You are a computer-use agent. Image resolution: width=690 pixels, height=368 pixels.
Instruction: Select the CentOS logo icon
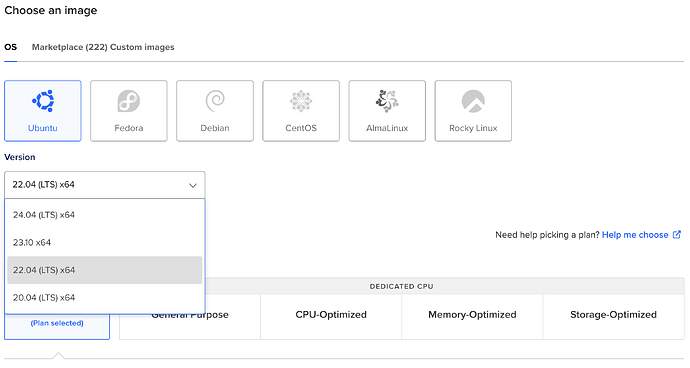coord(301,101)
